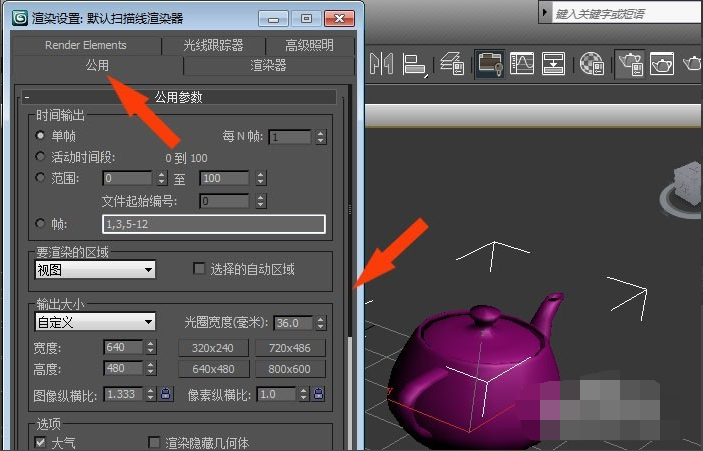The height and width of the screenshot is (451, 703).
Task: Minimize the render setup dialog
Action: pyautogui.click(x=273, y=18)
